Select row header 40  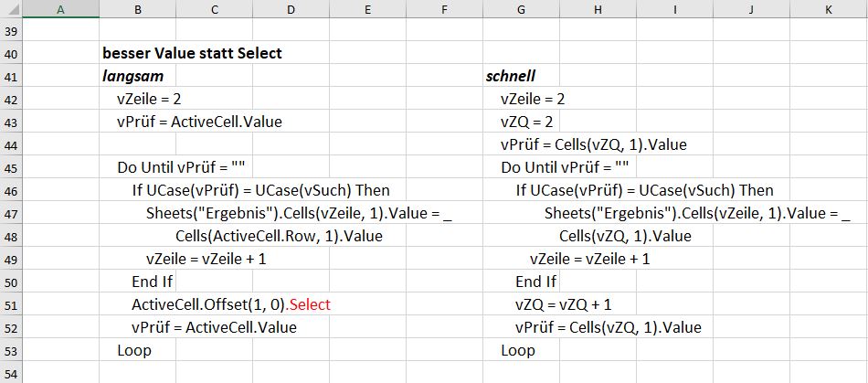point(11,54)
